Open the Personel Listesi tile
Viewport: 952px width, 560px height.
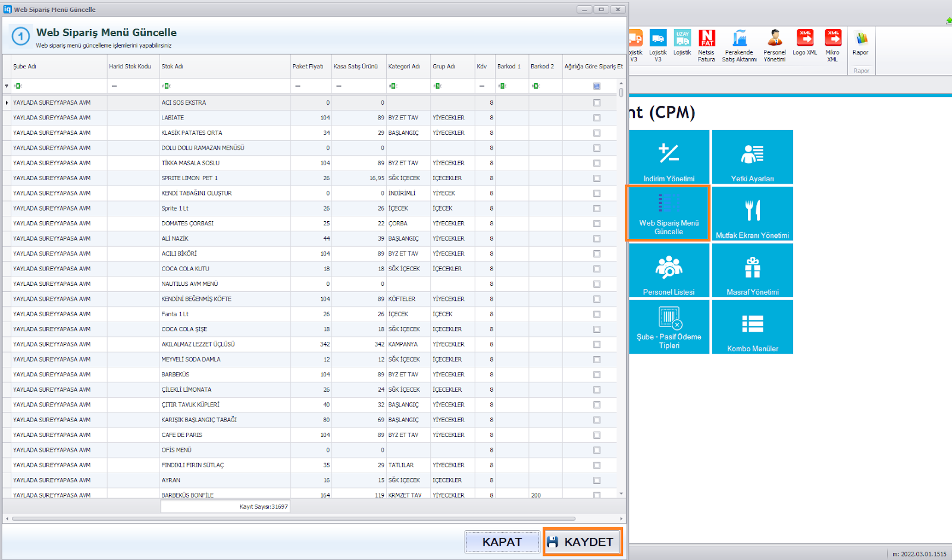tap(669, 270)
